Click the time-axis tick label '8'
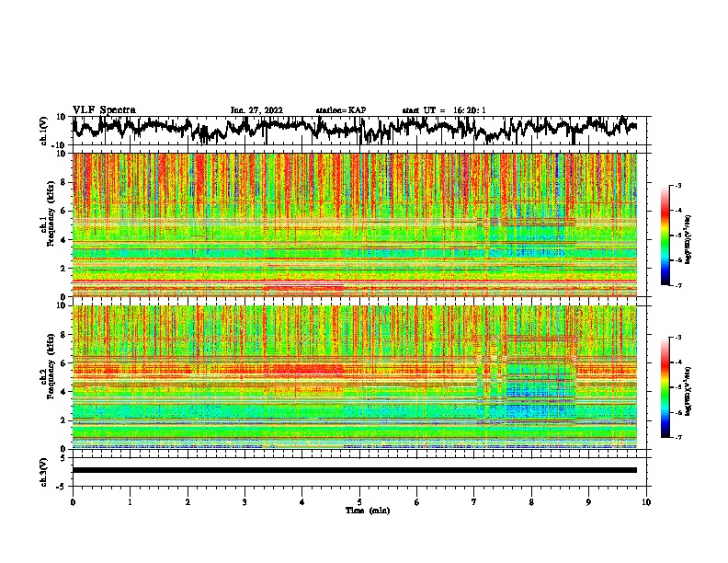The image size is (728, 563). click(x=531, y=501)
